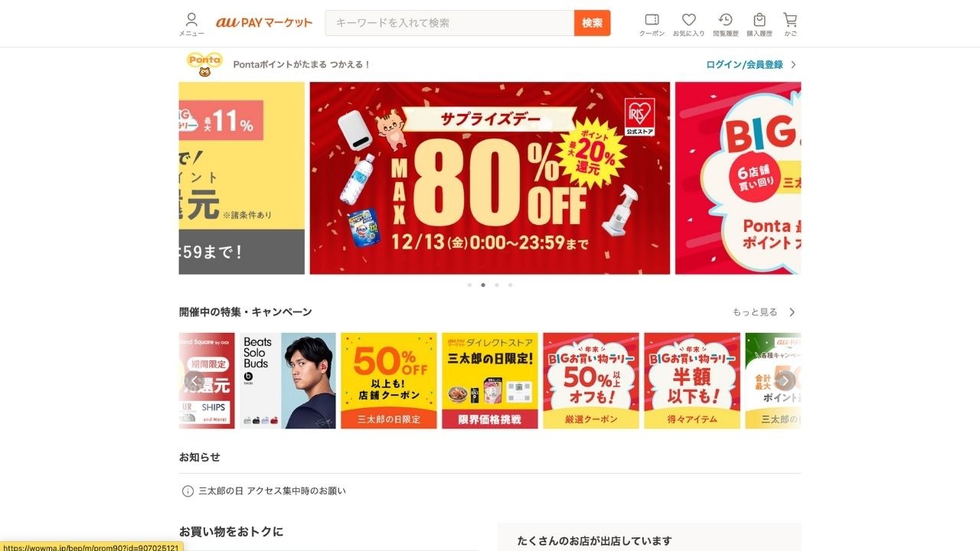Advance campaign thumbnails with right arrow
Screen dimensions: 980x551
[x=785, y=380]
